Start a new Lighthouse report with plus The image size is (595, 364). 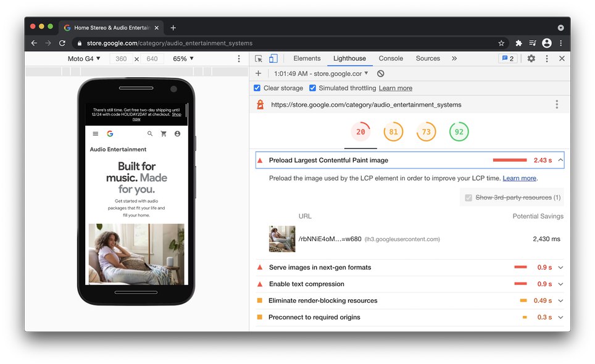[259, 73]
